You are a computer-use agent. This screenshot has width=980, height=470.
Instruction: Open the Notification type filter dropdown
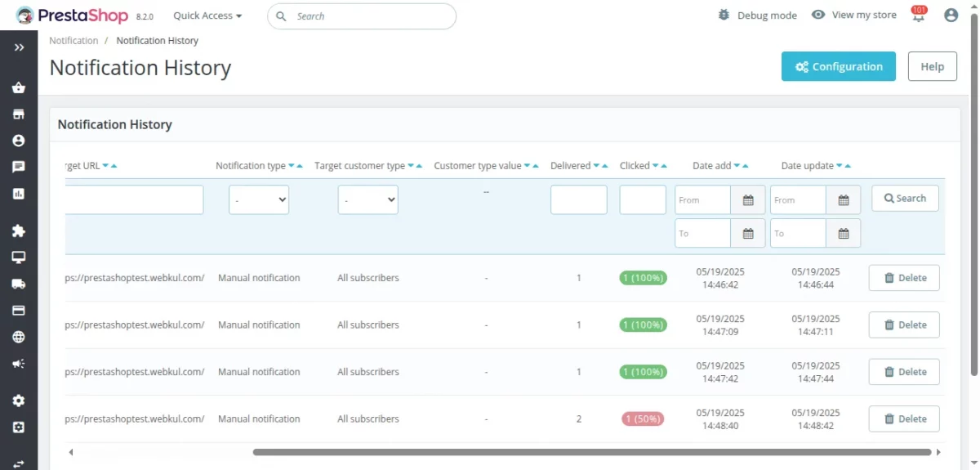[x=259, y=199]
